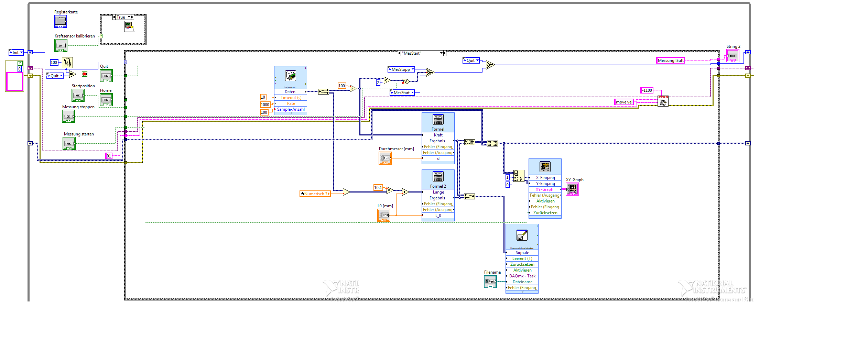Click the String 2 indicator terminal
Image resolution: width=868 pixels, height=352 pixels.
(x=733, y=56)
